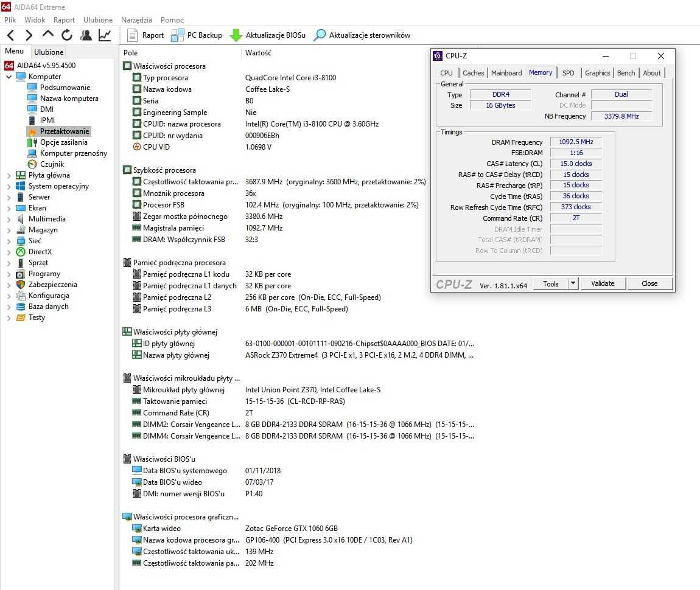Refresh the page with the circular arrow icon
Viewport: 700px width, 590px height.
click(67, 35)
